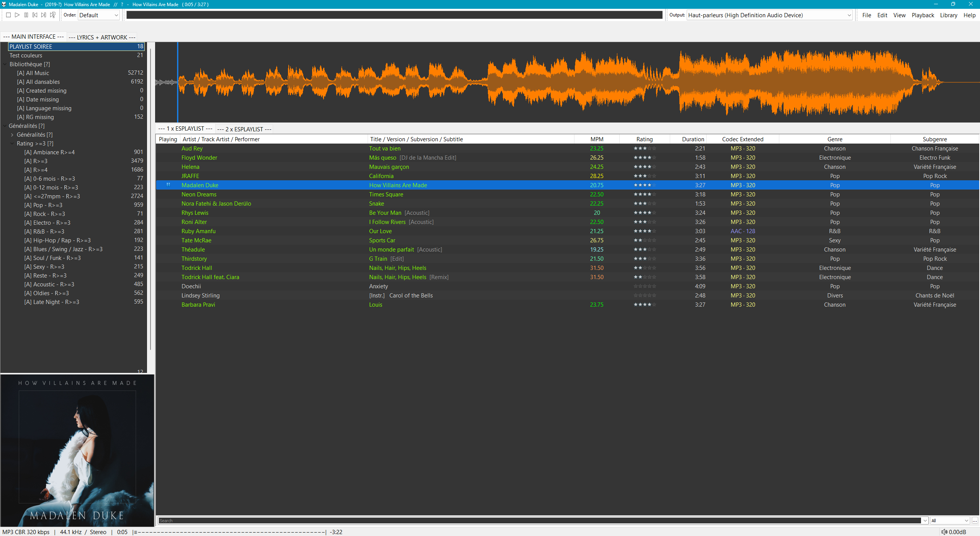This screenshot has height=536, width=980.
Task: Go to the previous track
Action: pos(35,15)
